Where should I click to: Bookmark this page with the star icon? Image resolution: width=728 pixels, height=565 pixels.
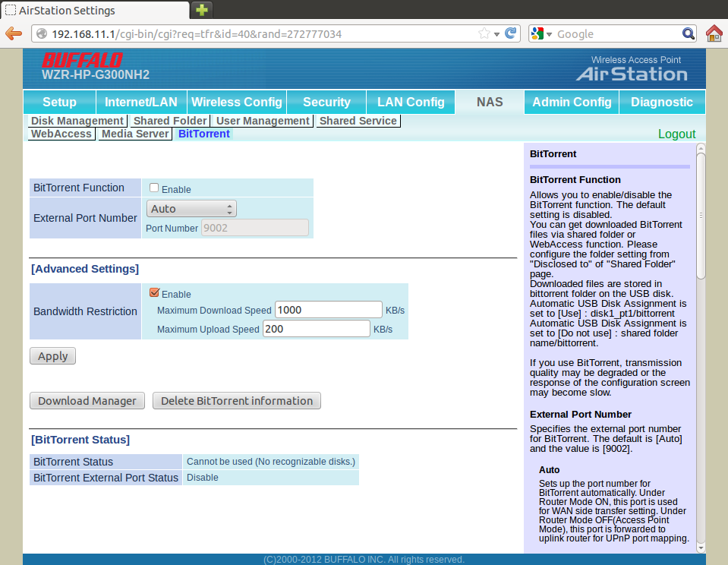coord(484,34)
